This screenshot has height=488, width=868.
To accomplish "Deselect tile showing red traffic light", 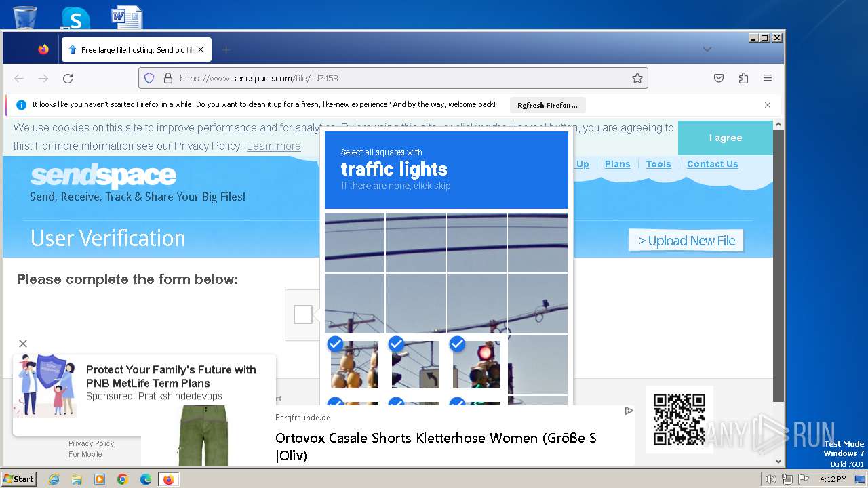I will tap(477, 365).
